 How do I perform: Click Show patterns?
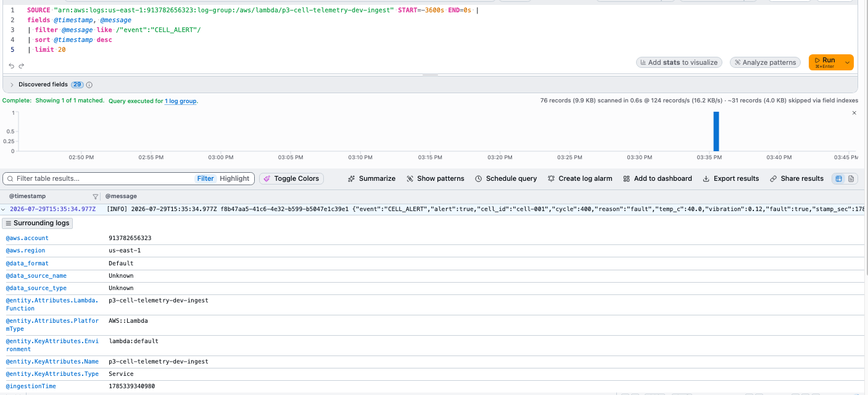pyautogui.click(x=436, y=178)
